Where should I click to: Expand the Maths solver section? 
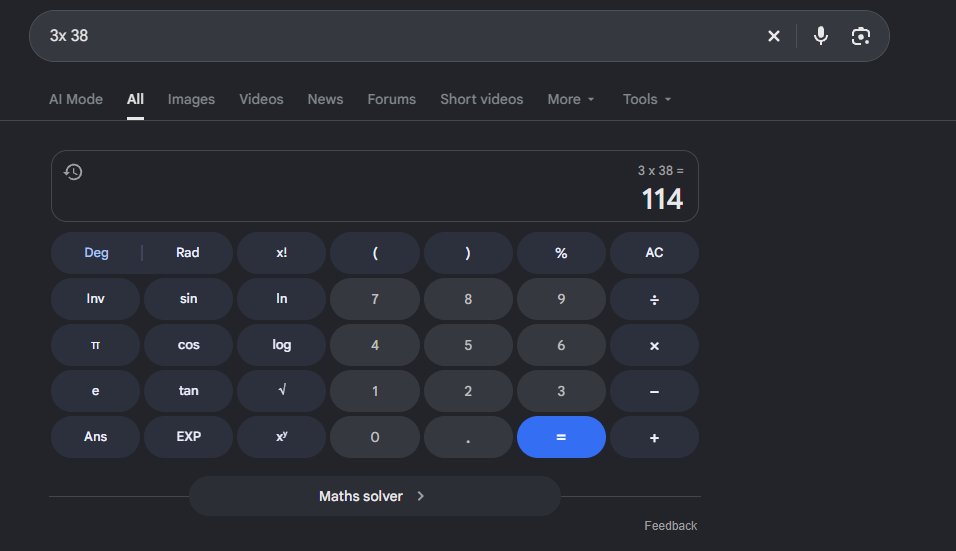click(x=374, y=496)
